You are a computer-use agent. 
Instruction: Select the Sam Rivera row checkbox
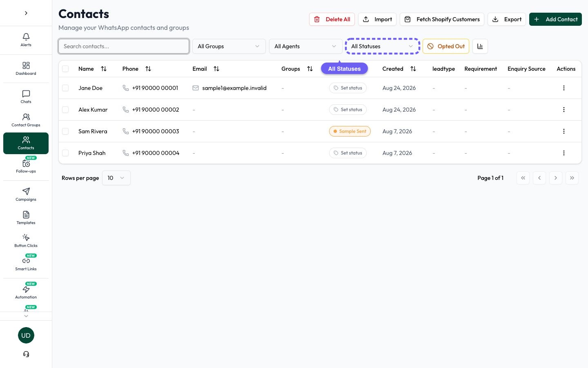point(65,131)
